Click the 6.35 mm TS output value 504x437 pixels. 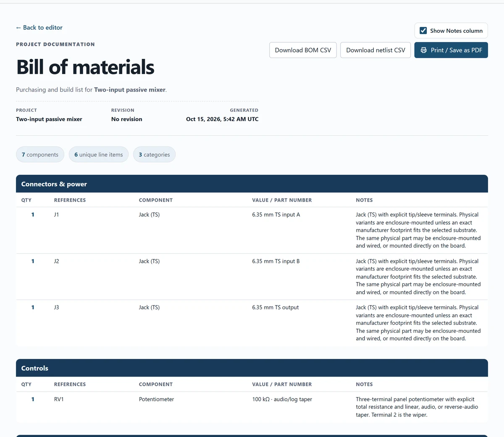[276, 308]
